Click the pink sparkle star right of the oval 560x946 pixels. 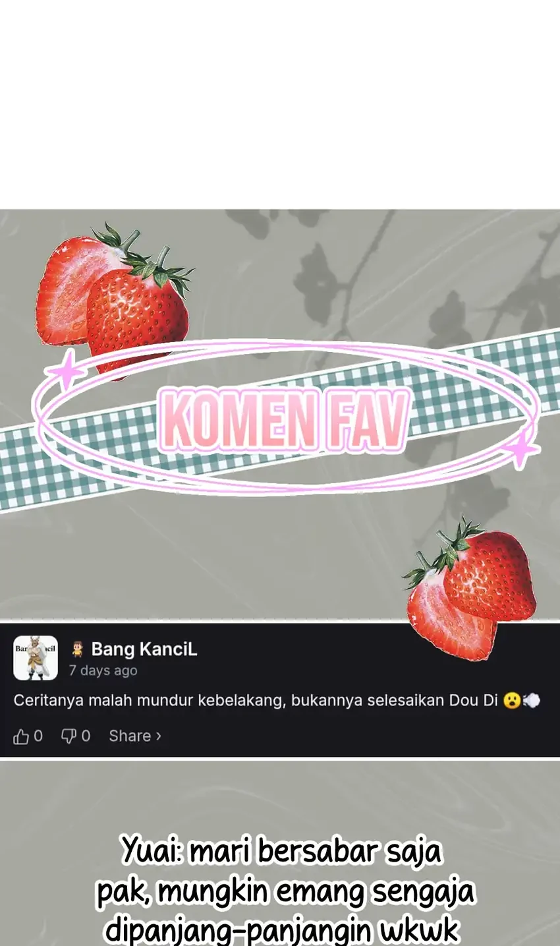[x=521, y=450]
